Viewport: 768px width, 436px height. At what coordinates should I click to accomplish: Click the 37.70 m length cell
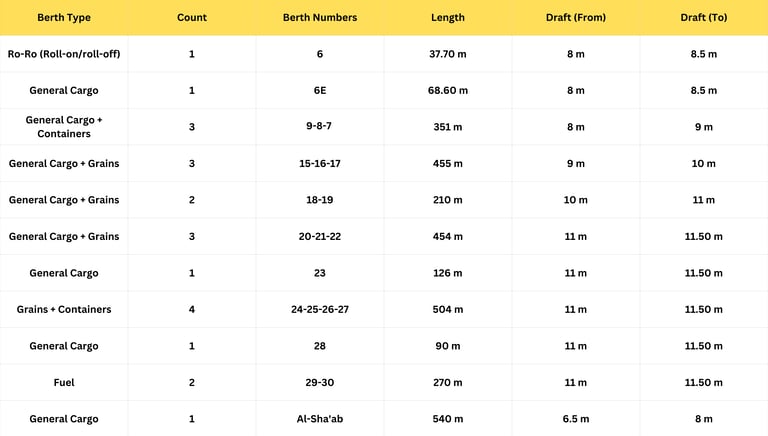[448, 54]
